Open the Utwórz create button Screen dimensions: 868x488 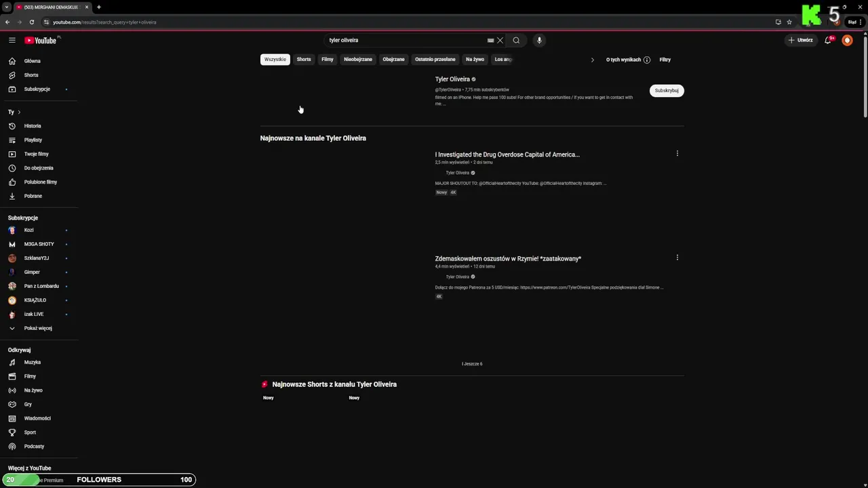pos(800,40)
